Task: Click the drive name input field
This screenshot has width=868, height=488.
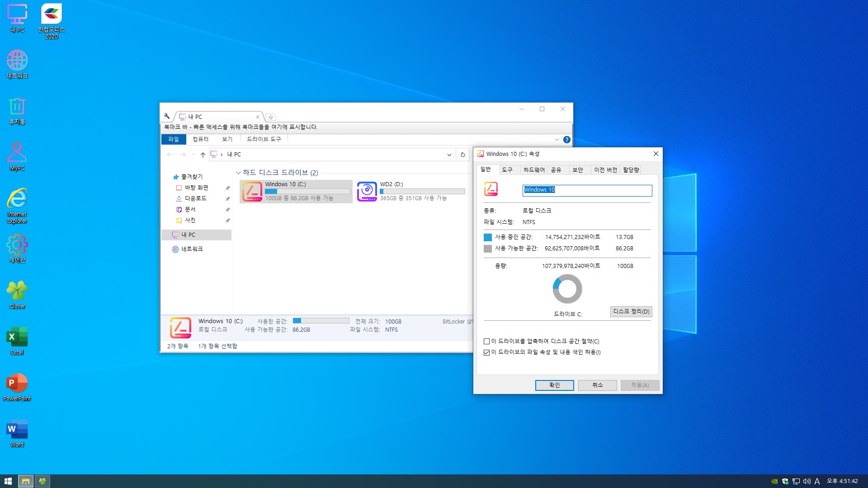Action: click(x=587, y=190)
